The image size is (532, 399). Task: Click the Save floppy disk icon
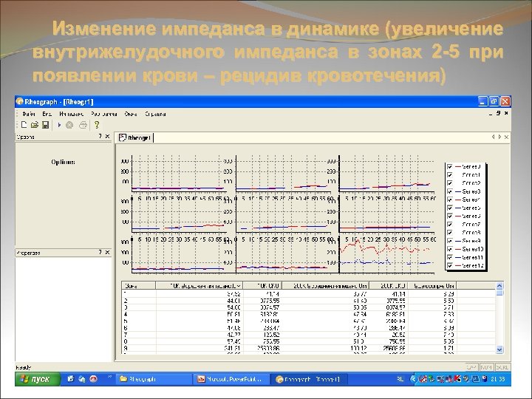[x=45, y=125]
